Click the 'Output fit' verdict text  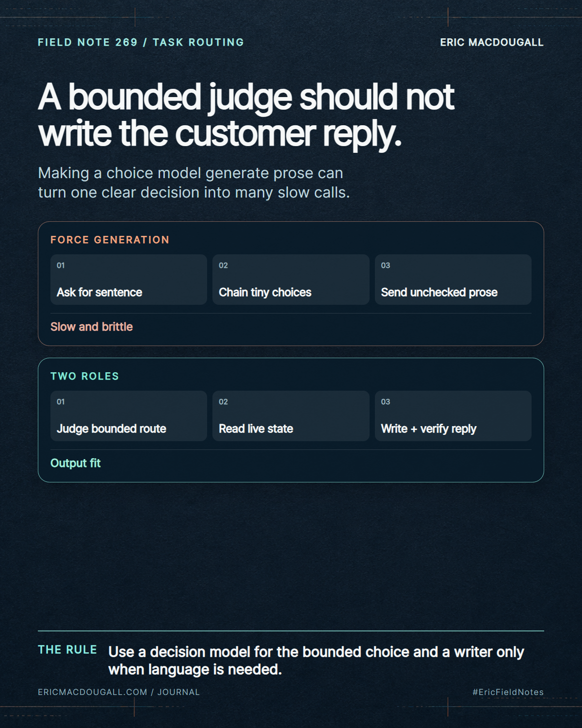click(x=75, y=463)
